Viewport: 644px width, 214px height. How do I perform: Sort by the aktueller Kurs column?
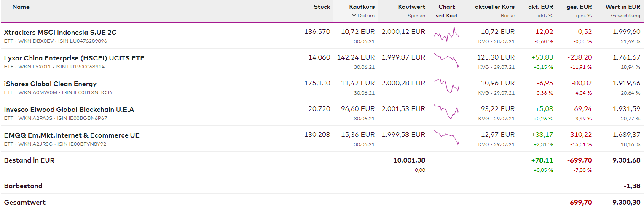(494, 7)
